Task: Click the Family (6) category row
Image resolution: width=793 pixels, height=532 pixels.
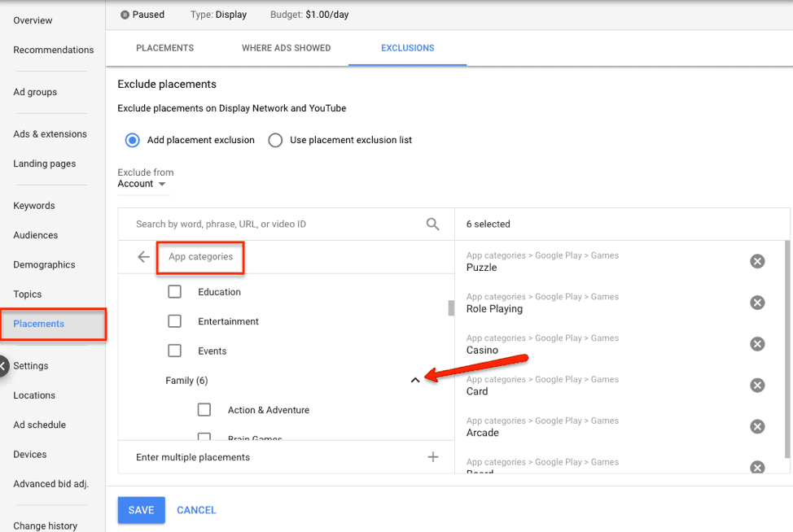Action: pos(287,381)
